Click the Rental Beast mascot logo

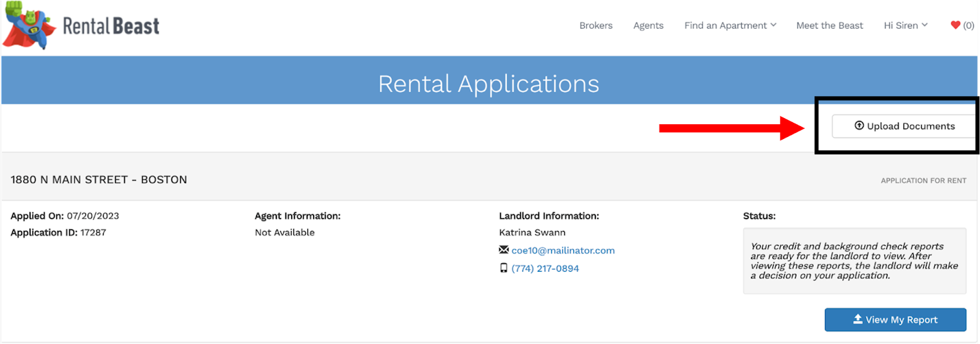pyautogui.click(x=28, y=26)
